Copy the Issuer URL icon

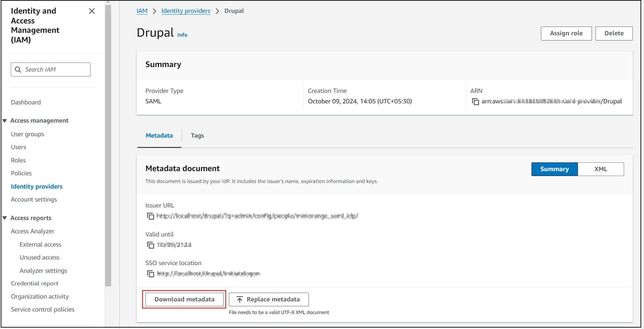[151, 216]
